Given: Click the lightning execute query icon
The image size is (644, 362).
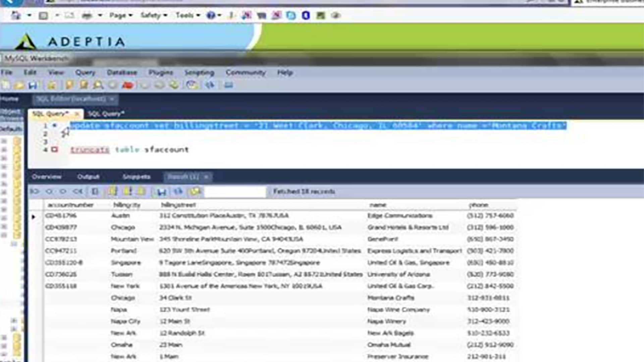Looking at the screenshot, I should 69,85.
